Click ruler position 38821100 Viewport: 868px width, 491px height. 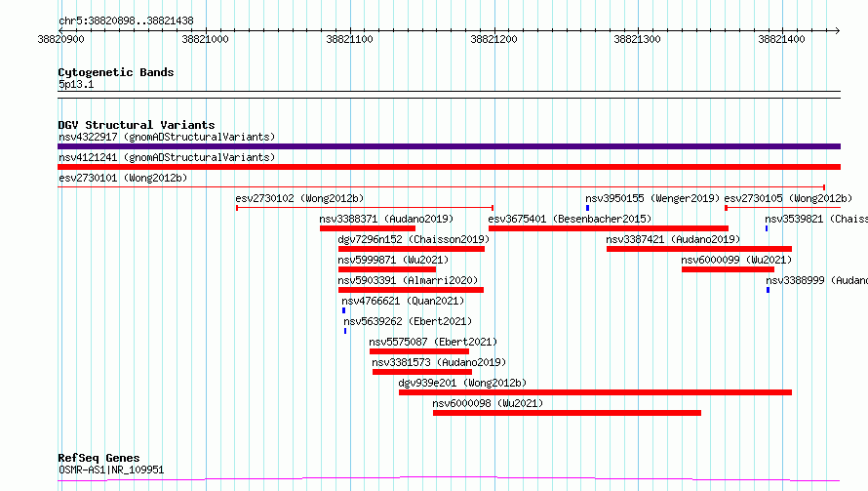click(x=350, y=39)
